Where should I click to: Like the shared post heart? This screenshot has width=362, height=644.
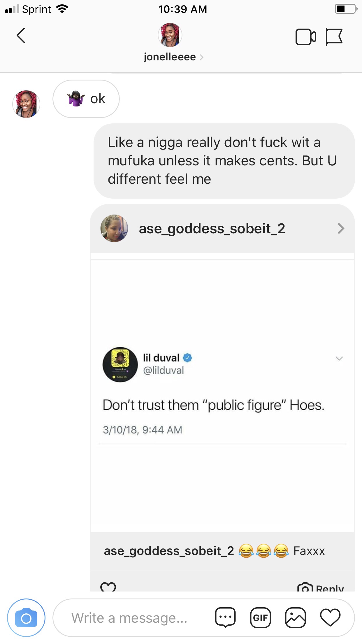(108, 587)
